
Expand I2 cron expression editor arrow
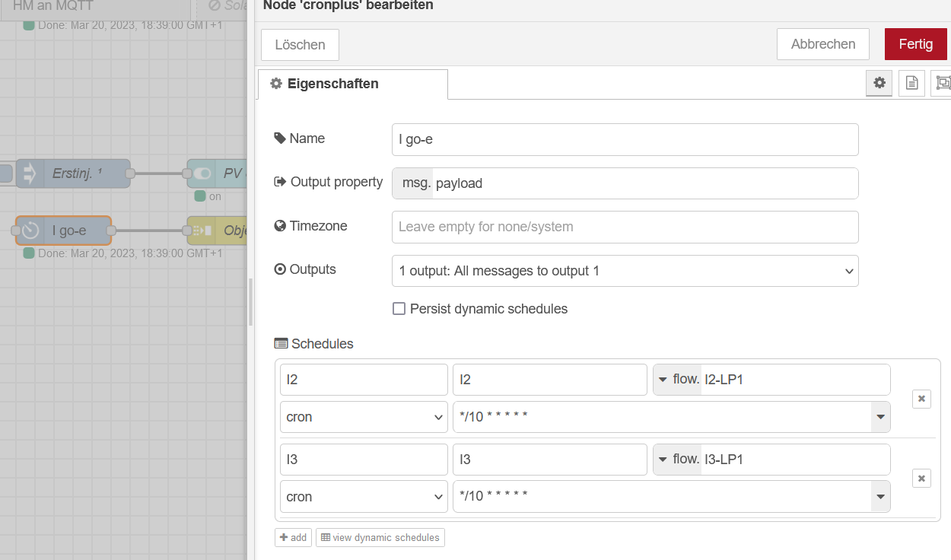(880, 417)
